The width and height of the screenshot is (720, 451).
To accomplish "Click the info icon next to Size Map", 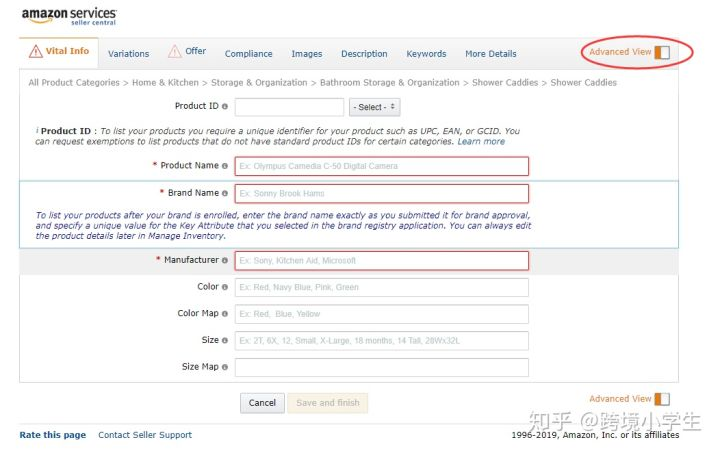I will coord(225,367).
